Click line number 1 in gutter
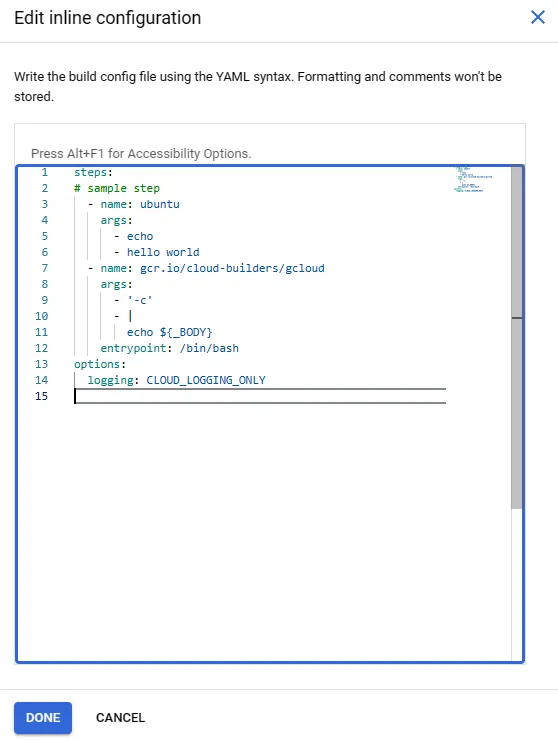 (45, 172)
